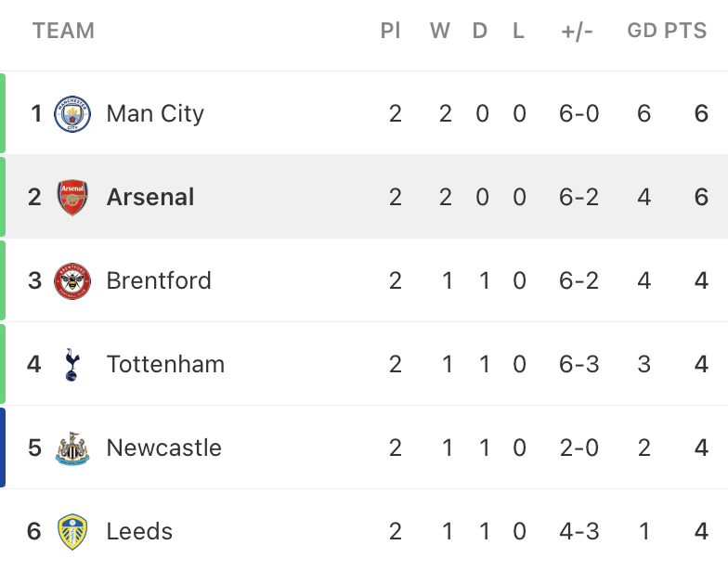
Task: Click the Leeds club crest
Action: click(72, 532)
